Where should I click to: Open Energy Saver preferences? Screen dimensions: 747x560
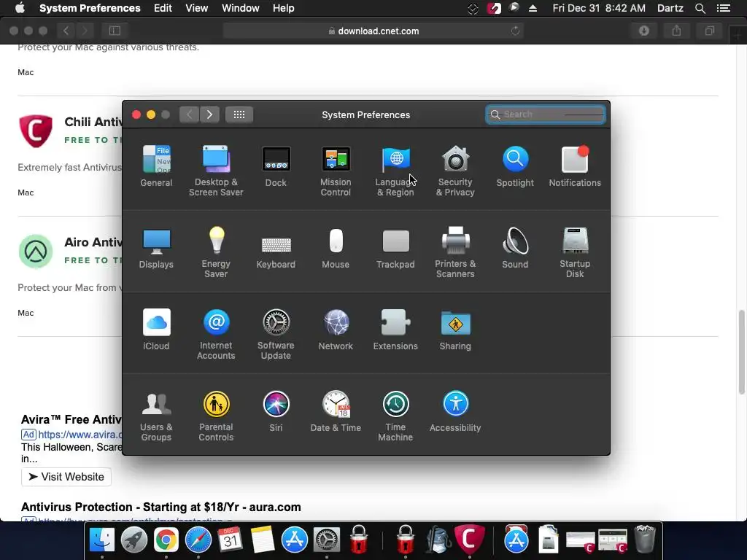pyautogui.click(x=216, y=252)
